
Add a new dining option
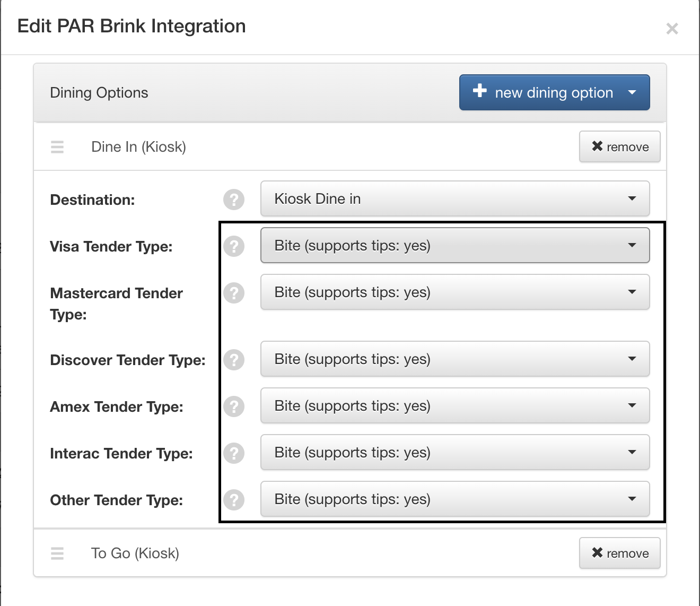point(554,92)
